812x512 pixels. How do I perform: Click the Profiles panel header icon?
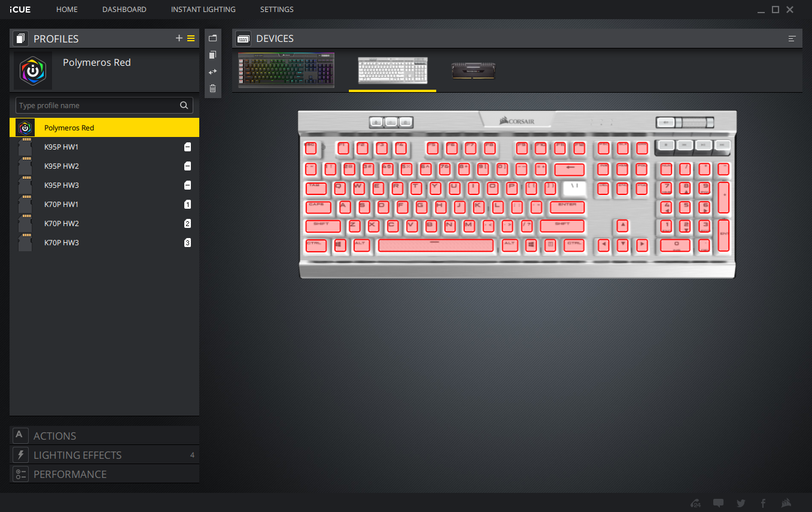tap(21, 38)
